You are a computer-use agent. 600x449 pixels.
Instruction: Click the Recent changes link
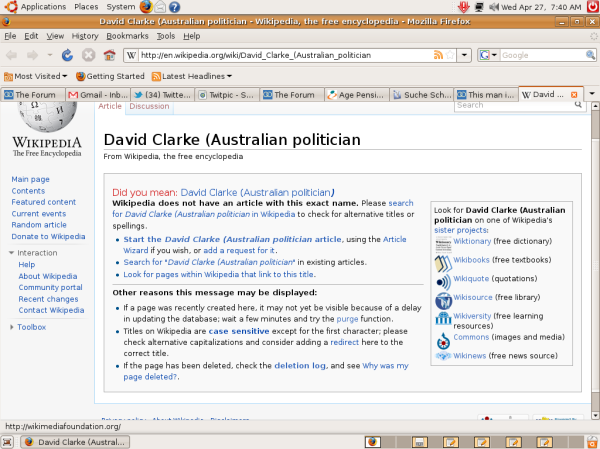pyautogui.click(x=48, y=299)
